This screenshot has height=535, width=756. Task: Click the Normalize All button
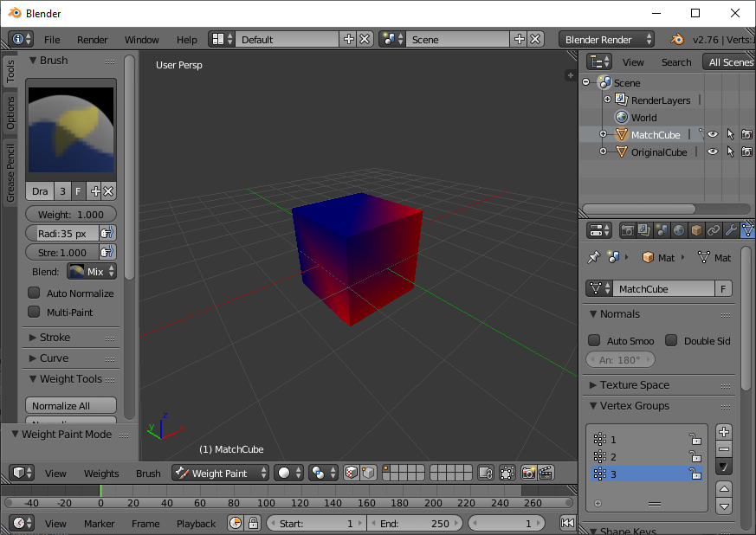71,405
